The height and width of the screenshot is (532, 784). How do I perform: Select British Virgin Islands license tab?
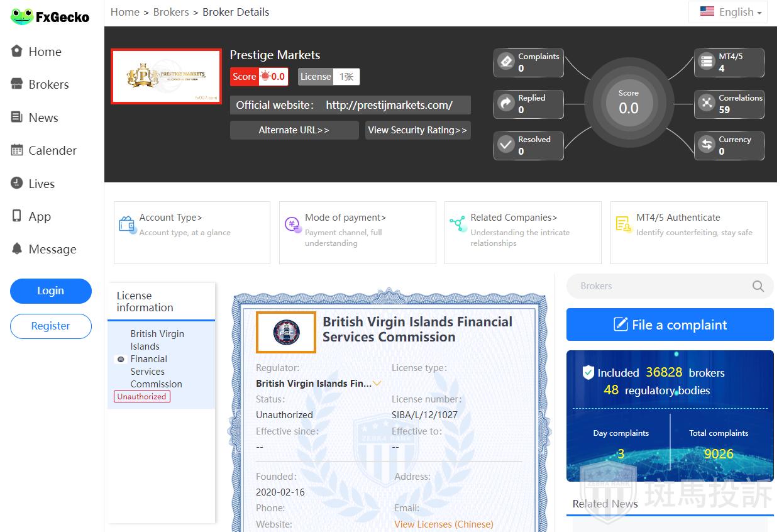[x=156, y=359]
